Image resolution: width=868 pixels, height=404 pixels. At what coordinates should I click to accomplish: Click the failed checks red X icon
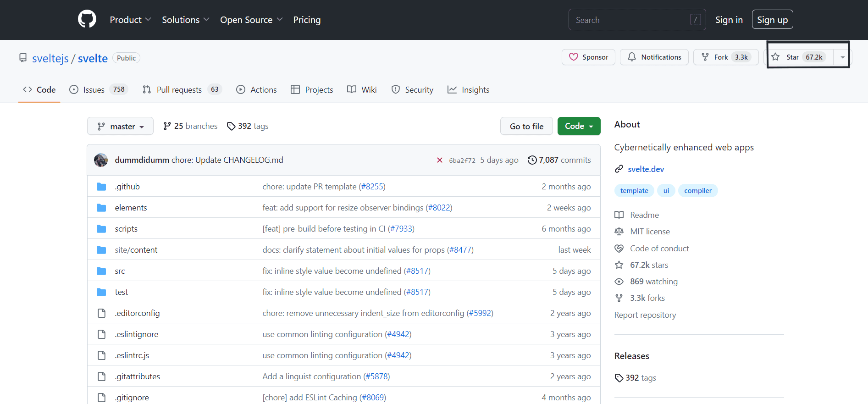click(x=439, y=160)
